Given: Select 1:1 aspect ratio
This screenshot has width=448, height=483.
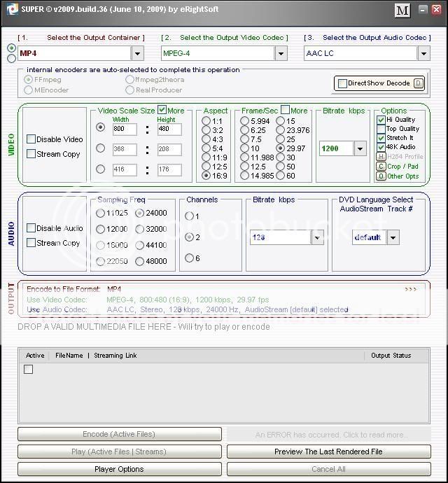Looking at the screenshot, I should tap(206, 120).
